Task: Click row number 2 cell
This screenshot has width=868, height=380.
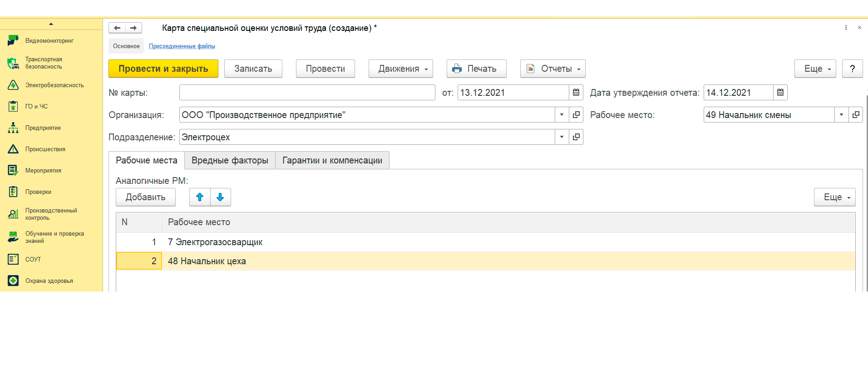Action: click(139, 261)
